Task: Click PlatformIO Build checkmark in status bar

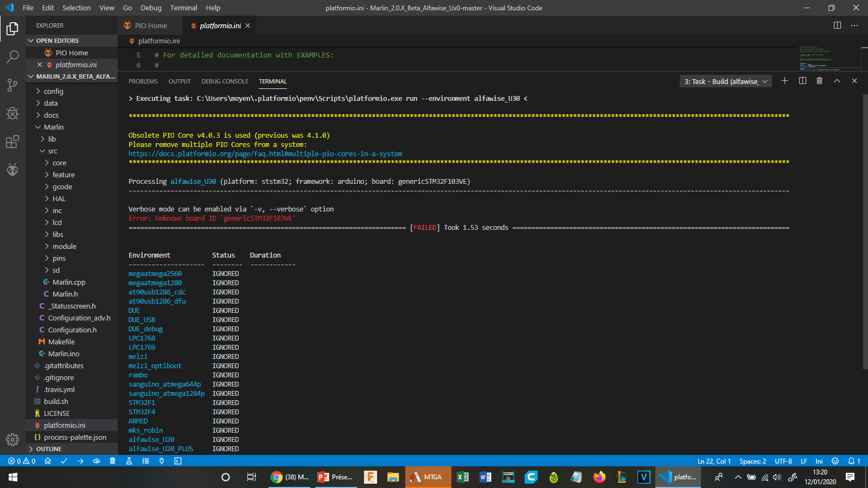Action: tap(64, 461)
